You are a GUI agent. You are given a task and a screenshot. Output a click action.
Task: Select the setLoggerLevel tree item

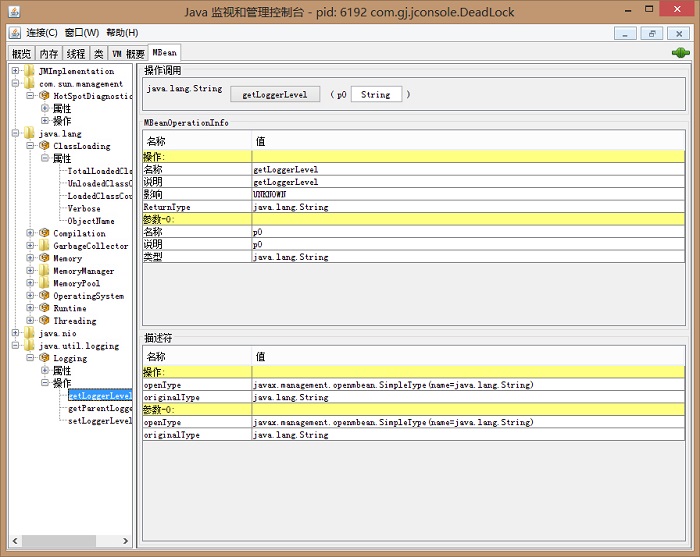[100, 420]
